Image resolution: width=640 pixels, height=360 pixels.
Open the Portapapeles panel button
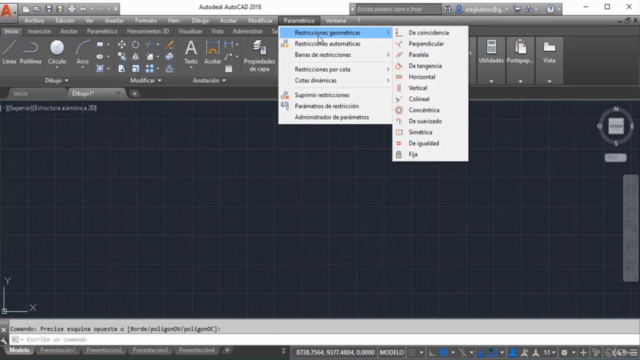[x=520, y=52]
